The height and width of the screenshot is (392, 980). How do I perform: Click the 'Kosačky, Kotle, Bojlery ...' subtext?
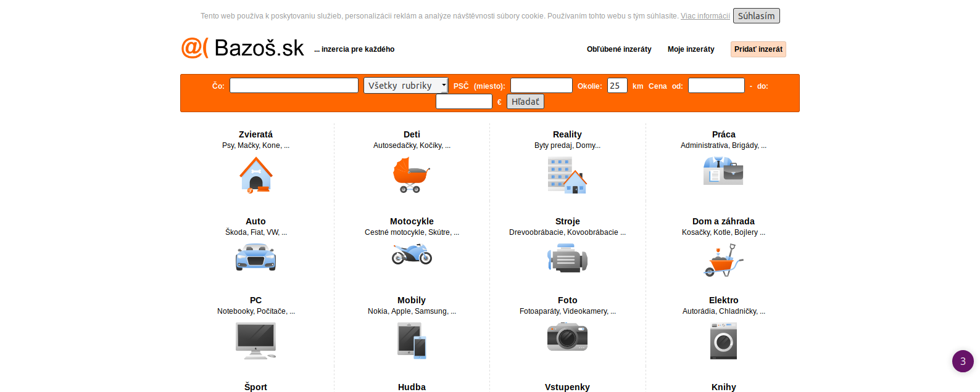coord(723,232)
